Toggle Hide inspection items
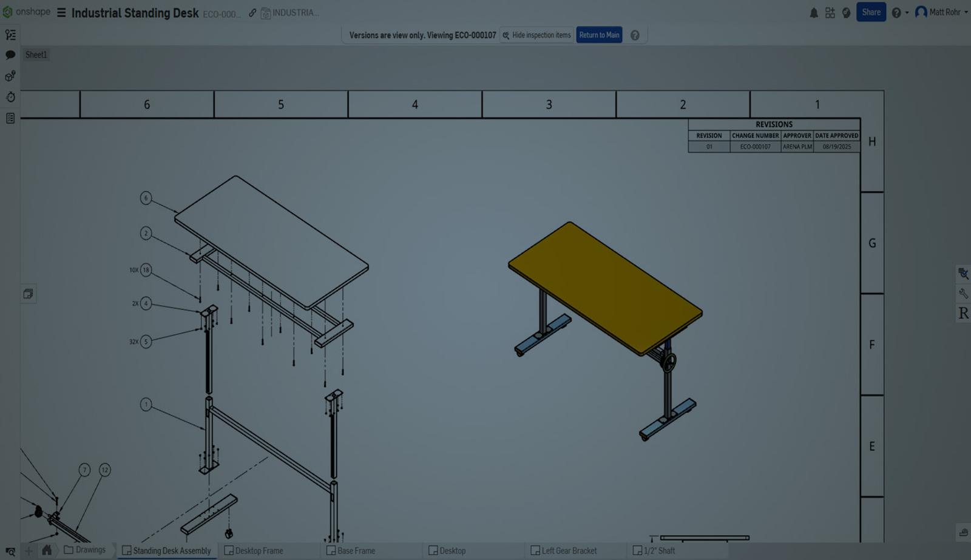This screenshot has height=560, width=971. point(536,35)
